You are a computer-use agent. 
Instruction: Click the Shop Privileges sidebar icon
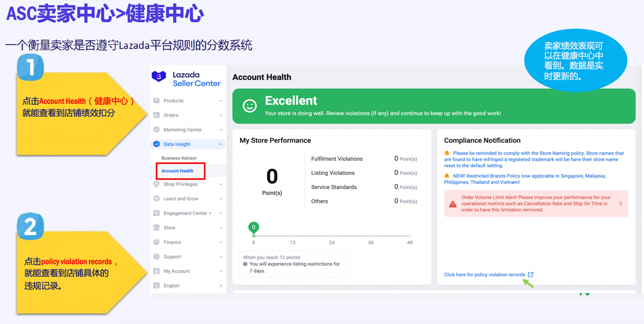[157, 184]
